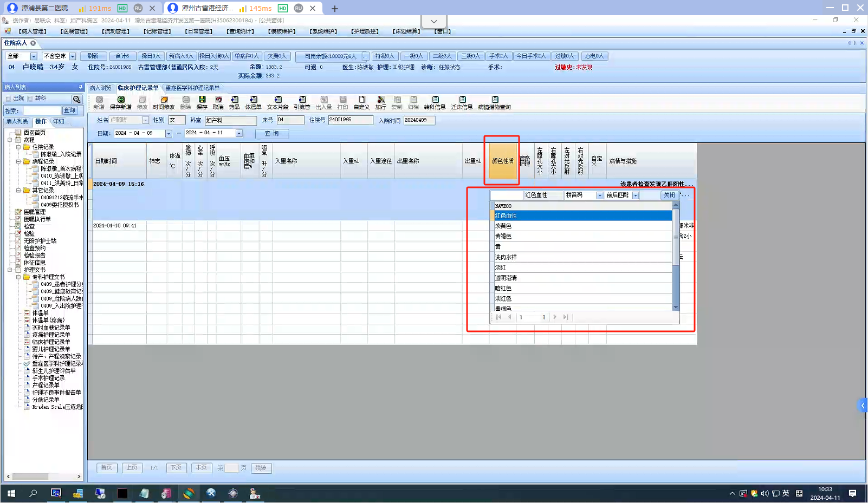Click the 保存新增 toolbar icon
The width and height of the screenshot is (868, 503).
coord(121,100)
